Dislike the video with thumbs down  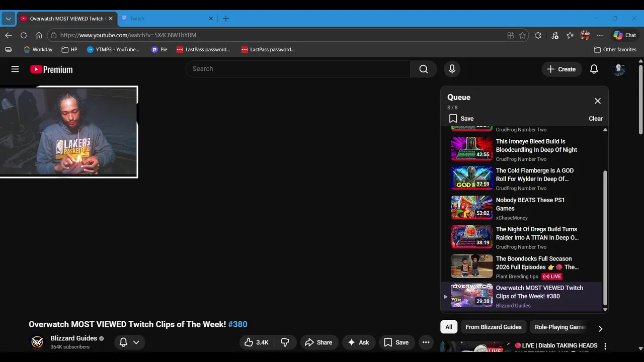[x=285, y=342]
